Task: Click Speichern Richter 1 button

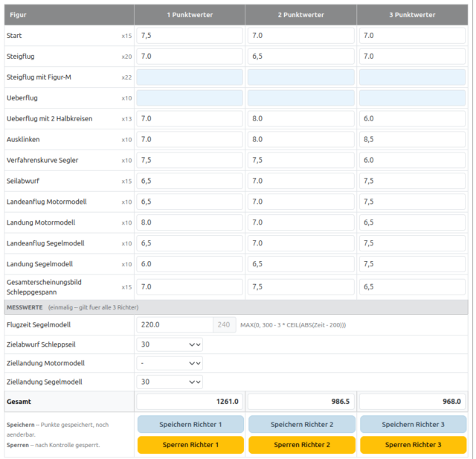Action: point(190,424)
